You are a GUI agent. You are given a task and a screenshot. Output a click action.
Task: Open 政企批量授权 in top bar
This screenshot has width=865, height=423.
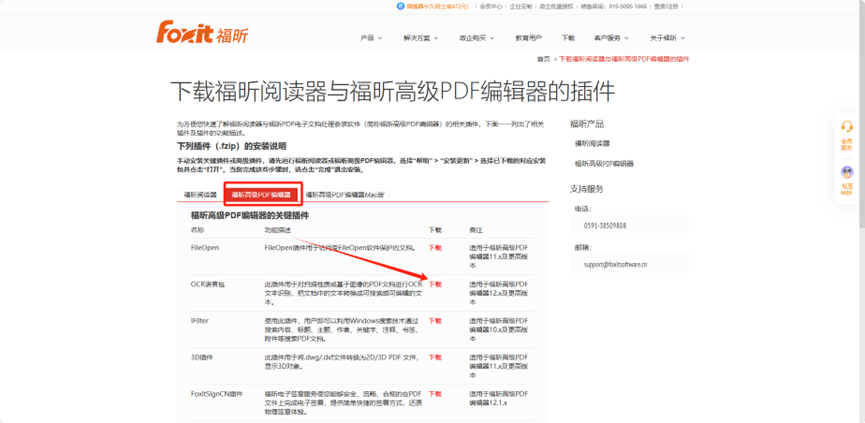pos(556,7)
